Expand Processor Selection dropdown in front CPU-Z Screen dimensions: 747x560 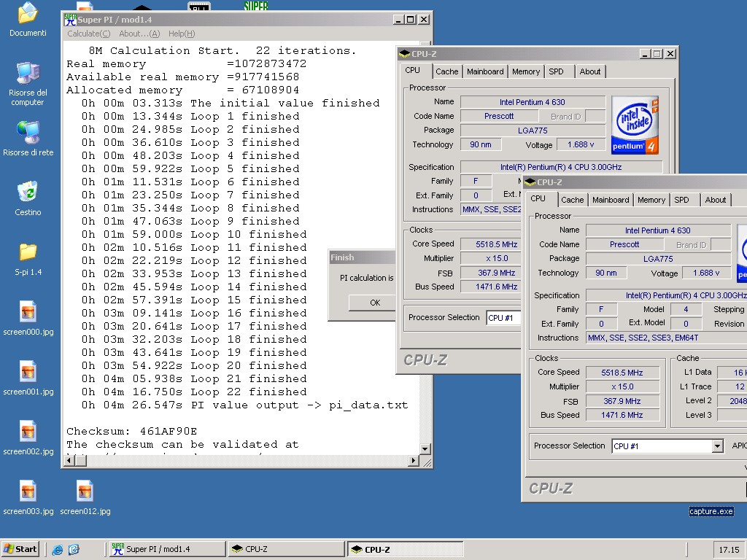point(717,446)
